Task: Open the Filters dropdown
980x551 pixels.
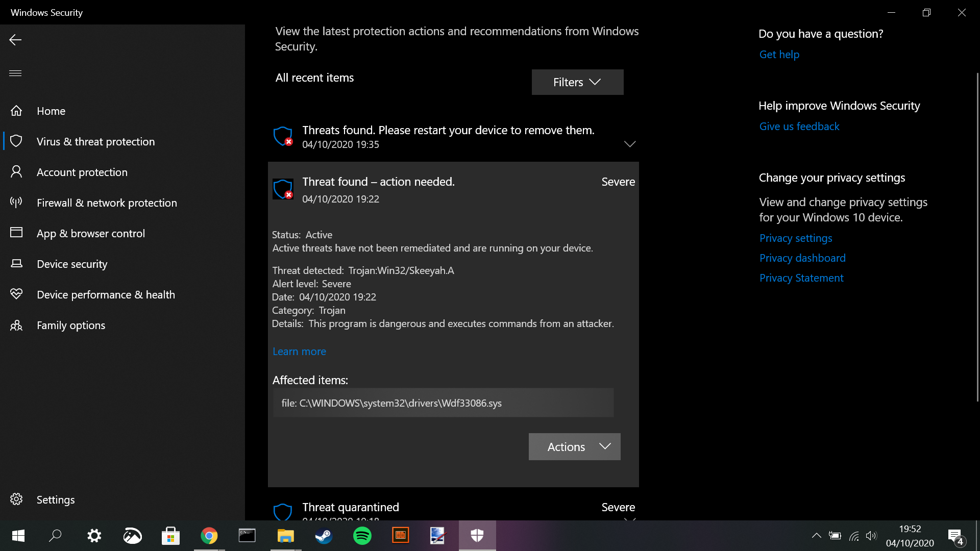Action: click(x=577, y=82)
